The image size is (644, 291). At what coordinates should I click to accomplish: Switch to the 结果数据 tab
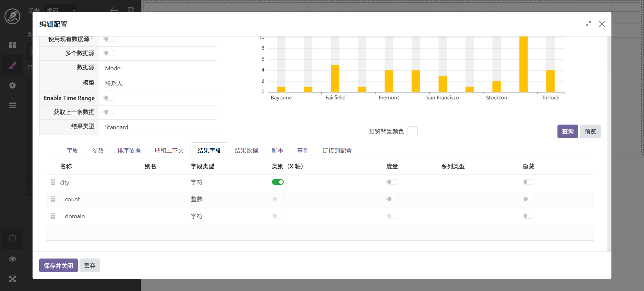tap(246, 151)
